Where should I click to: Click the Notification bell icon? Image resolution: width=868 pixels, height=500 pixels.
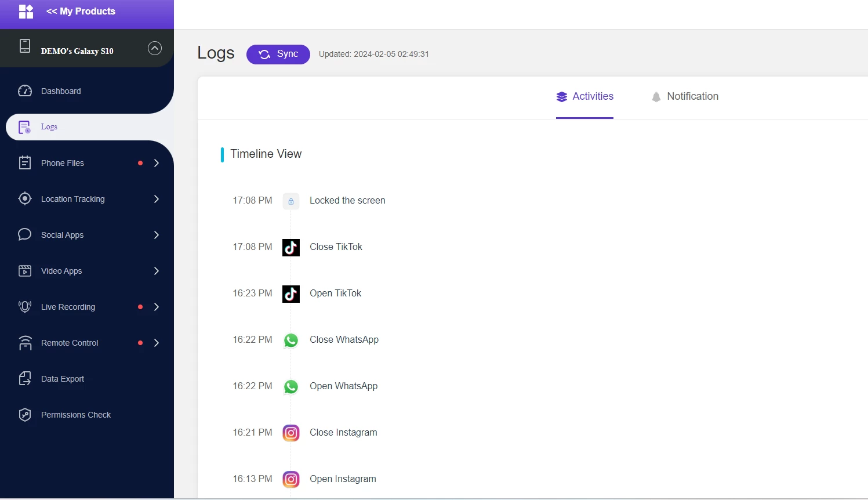[656, 97]
